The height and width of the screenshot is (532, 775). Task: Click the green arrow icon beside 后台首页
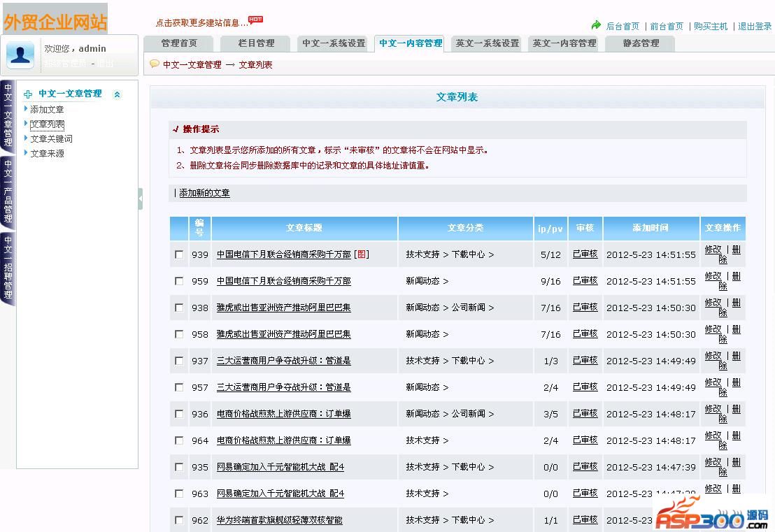coord(596,25)
